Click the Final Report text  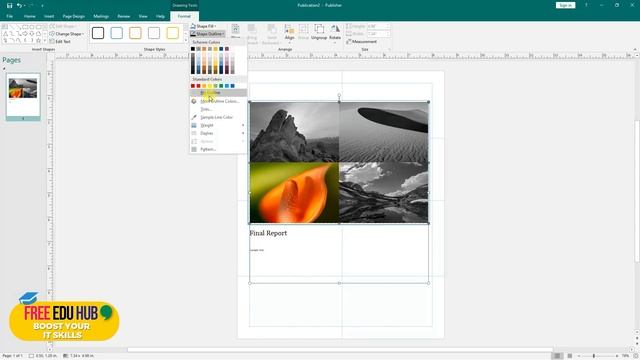pyautogui.click(x=268, y=233)
